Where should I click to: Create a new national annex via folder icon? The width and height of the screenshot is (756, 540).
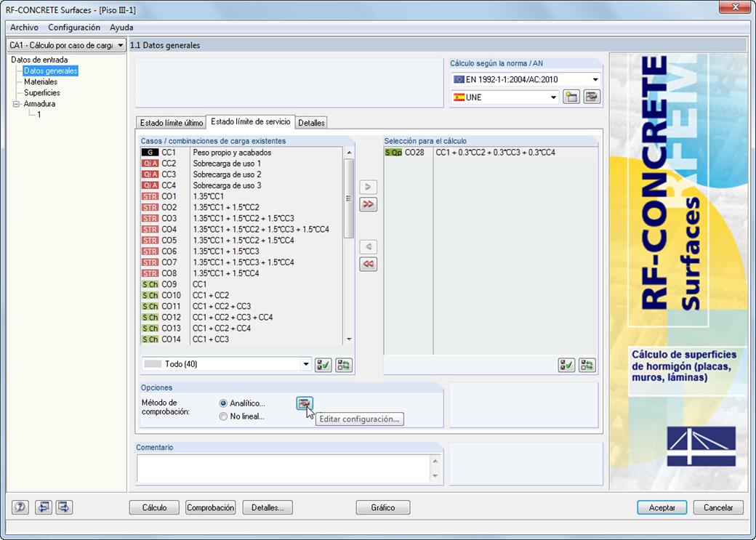(571, 96)
